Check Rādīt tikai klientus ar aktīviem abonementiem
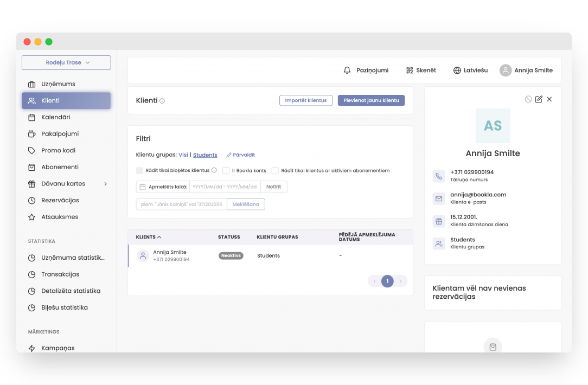This screenshot has height=385, width=588. pyautogui.click(x=275, y=170)
